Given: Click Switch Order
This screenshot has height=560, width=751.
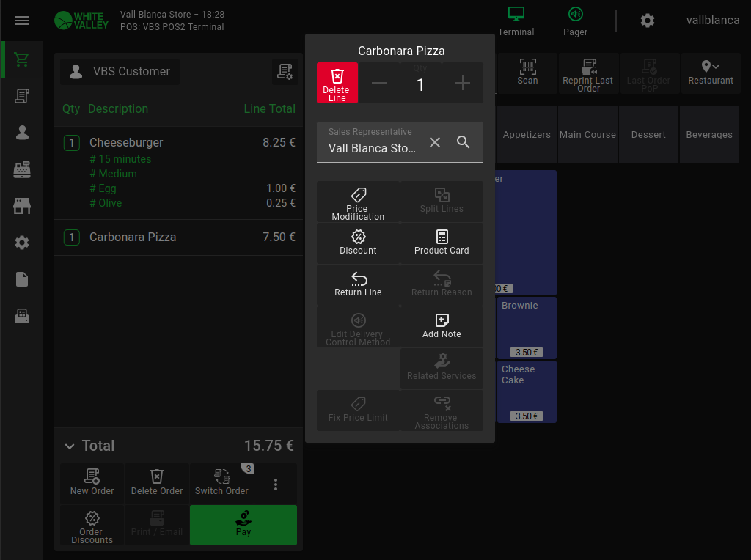Looking at the screenshot, I should (221, 484).
